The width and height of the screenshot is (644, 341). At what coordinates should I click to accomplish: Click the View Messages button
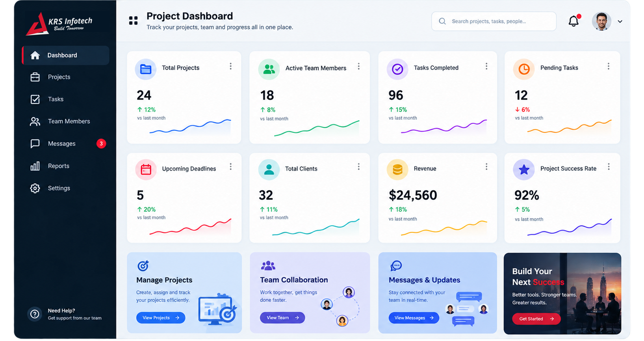click(x=414, y=318)
